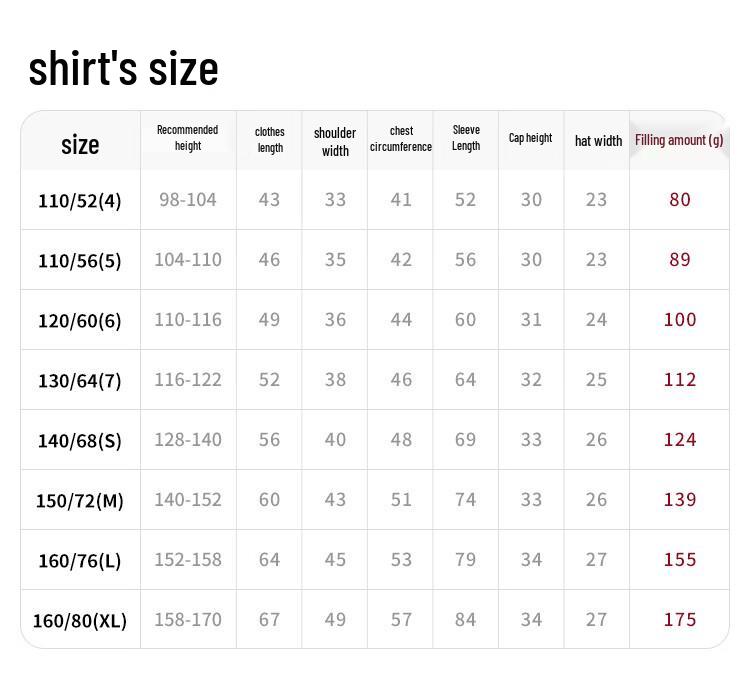This screenshot has height=689, width=750.
Task: Select the 130/64(7) size row
Action: click(80, 381)
